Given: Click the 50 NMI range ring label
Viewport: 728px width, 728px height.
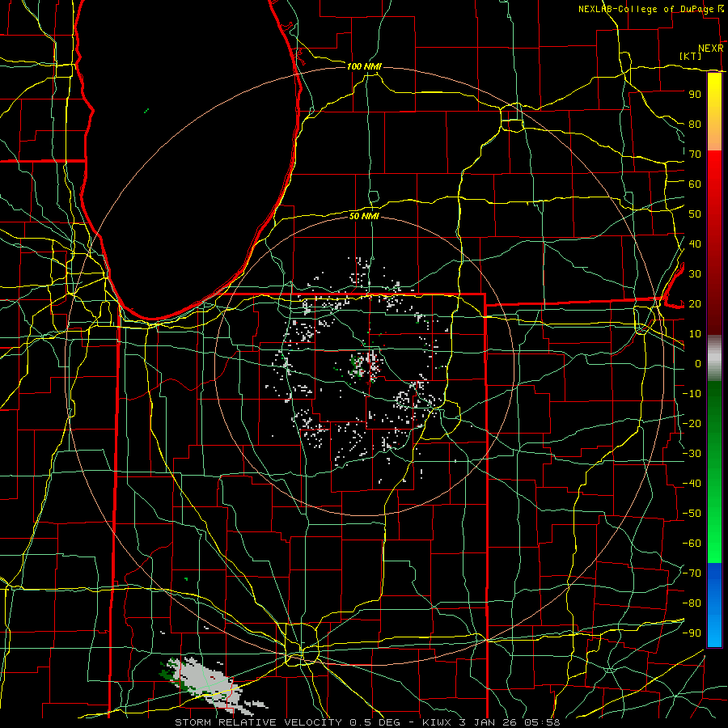Looking at the screenshot, I should 364,216.
